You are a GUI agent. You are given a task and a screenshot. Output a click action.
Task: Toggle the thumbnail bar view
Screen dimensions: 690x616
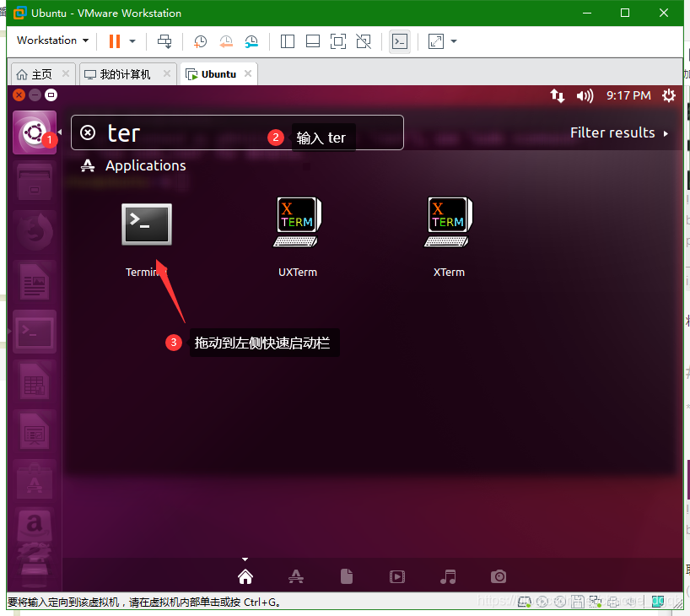click(x=313, y=41)
